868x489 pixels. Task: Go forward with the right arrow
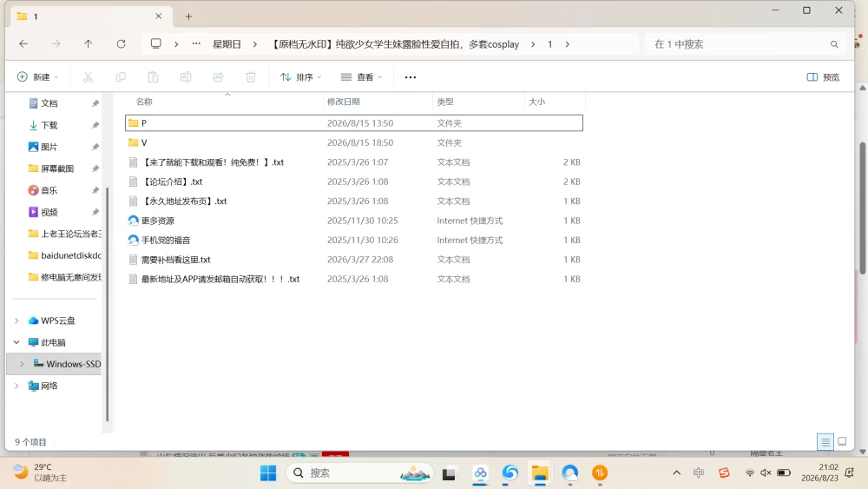coord(56,43)
